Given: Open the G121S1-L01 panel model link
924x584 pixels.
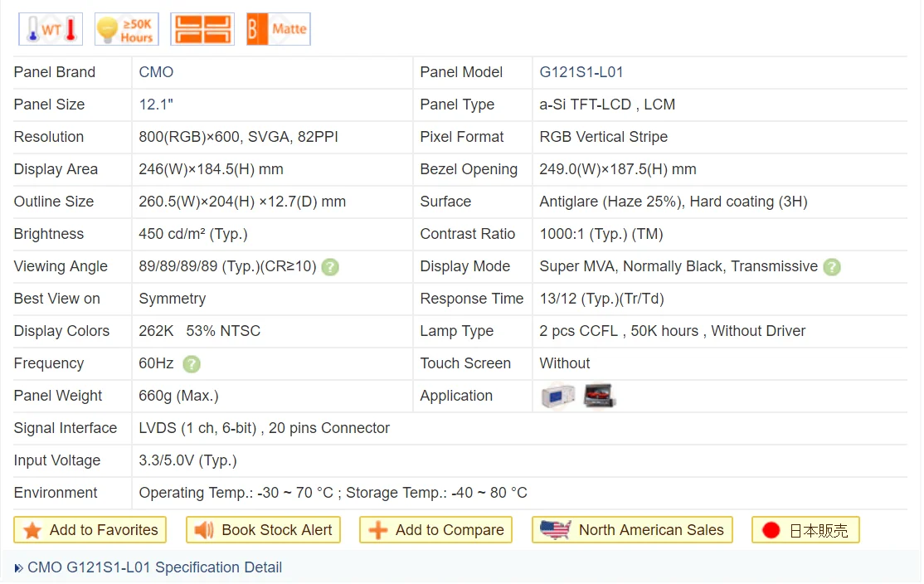Looking at the screenshot, I should coord(581,72).
